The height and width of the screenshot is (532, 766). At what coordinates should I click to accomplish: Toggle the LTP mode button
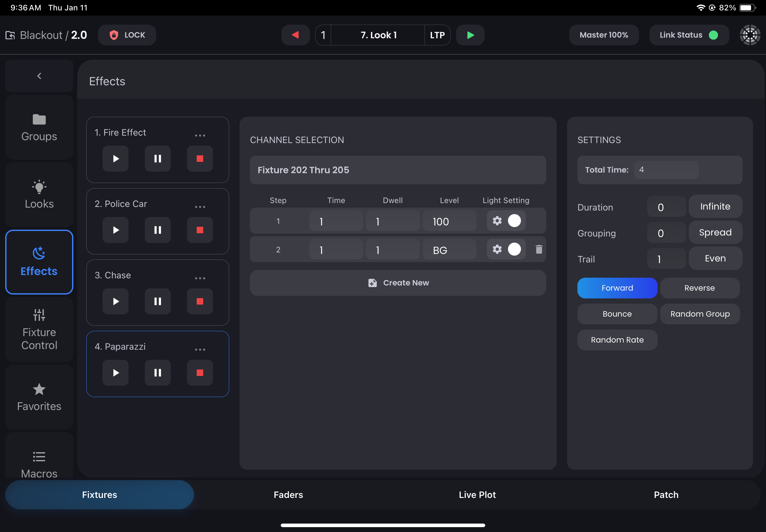coord(437,35)
